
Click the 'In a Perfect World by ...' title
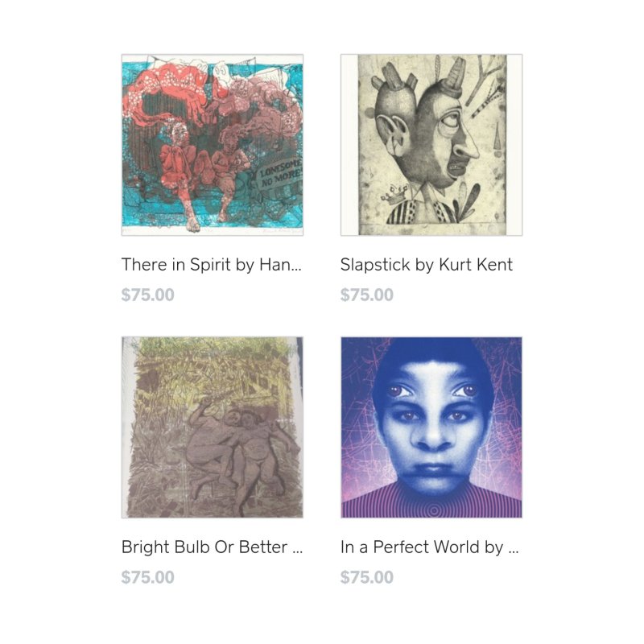pos(430,547)
